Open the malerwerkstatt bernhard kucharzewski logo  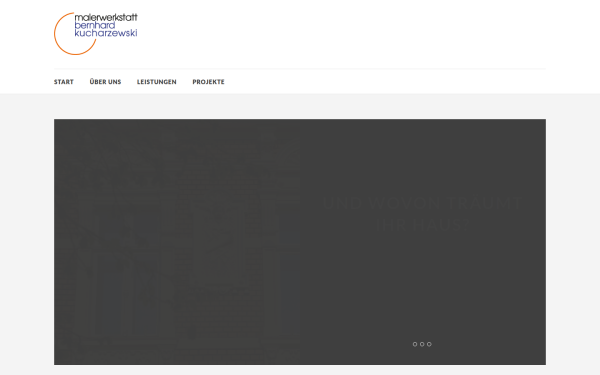pos(96,33)
